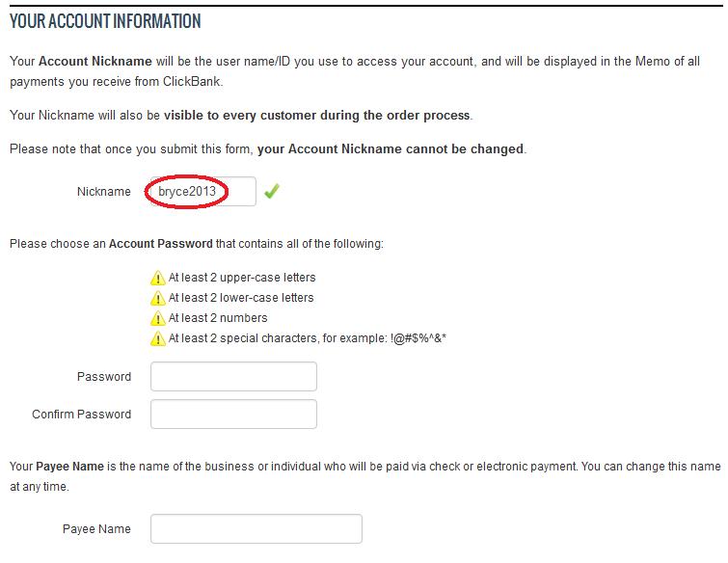Select the Confirm Password input box

click(x=233, y=414)
